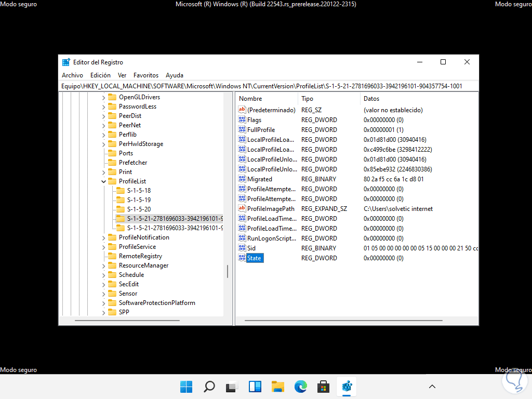Click the ProfileList folder icon
Screen dimensions: 532x399
pos(112,181)
